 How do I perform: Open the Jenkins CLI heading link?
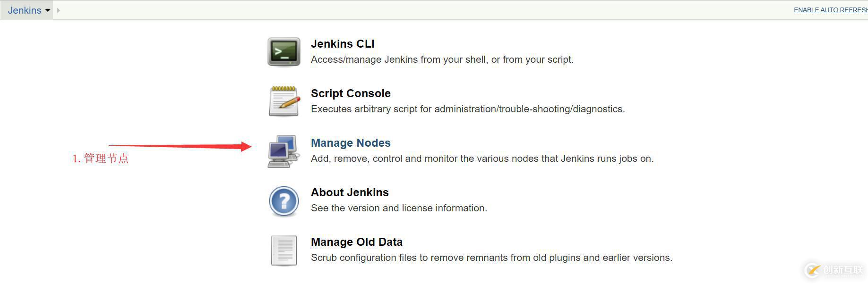pos(343,44)
